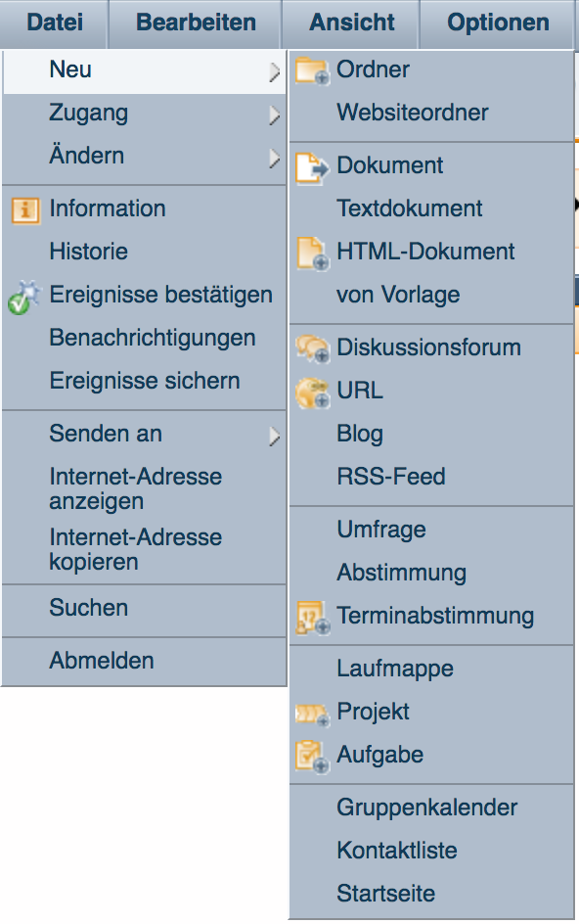The width and height of the screenshot is (579, 924).
Task: Click the Projekt arrows icon
Action: [x=312, y=715]
